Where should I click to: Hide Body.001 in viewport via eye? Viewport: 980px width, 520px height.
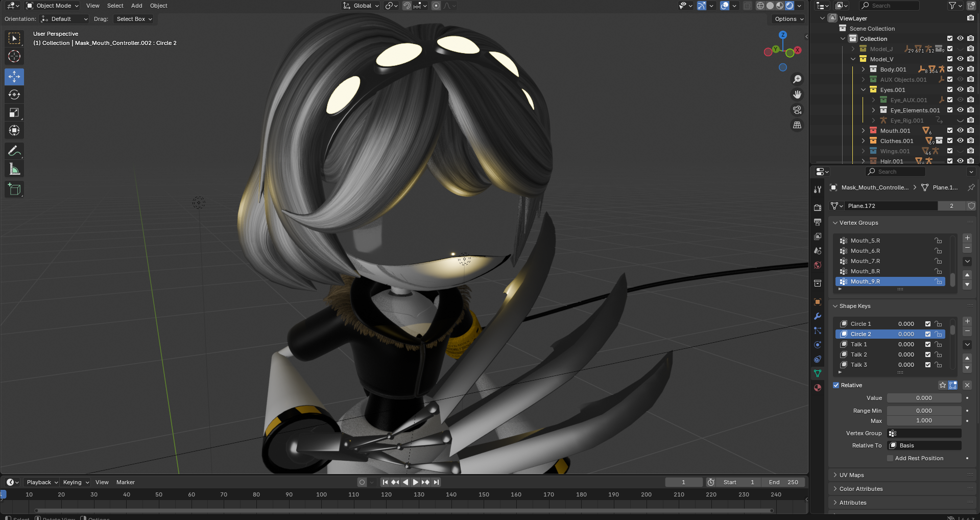click(x=960, y=69)
